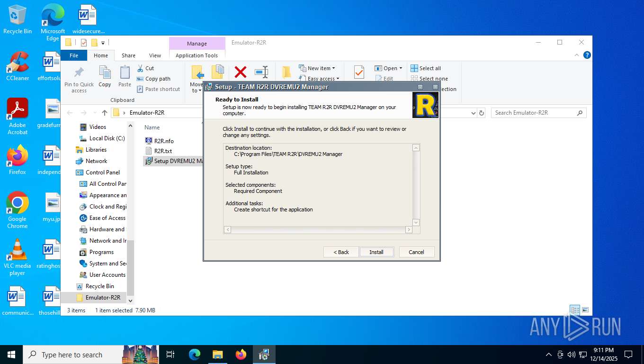The width and height of the screenshot is (644, 364).
Task: Click the Search Emulator-R2R field
Action: pyautogui.click(x=538, y=113)
